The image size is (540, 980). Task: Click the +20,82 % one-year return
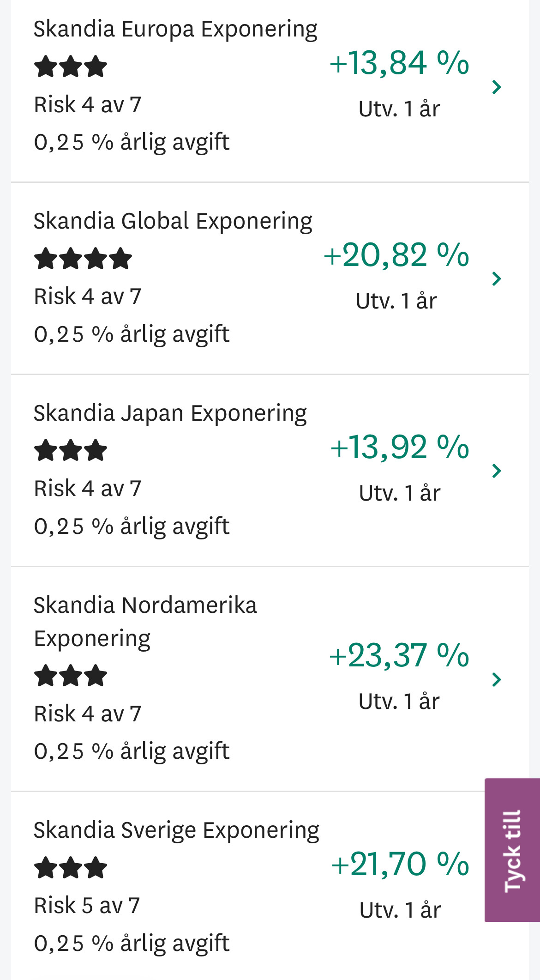[x=396, y=255]
